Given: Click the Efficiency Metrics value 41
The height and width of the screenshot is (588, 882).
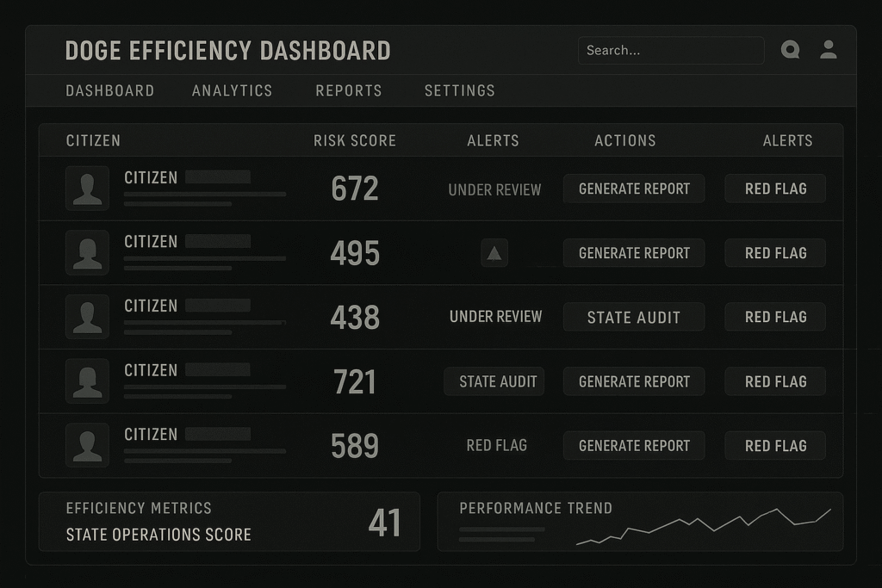Looking at the screenshot, I should pos(385,523).
